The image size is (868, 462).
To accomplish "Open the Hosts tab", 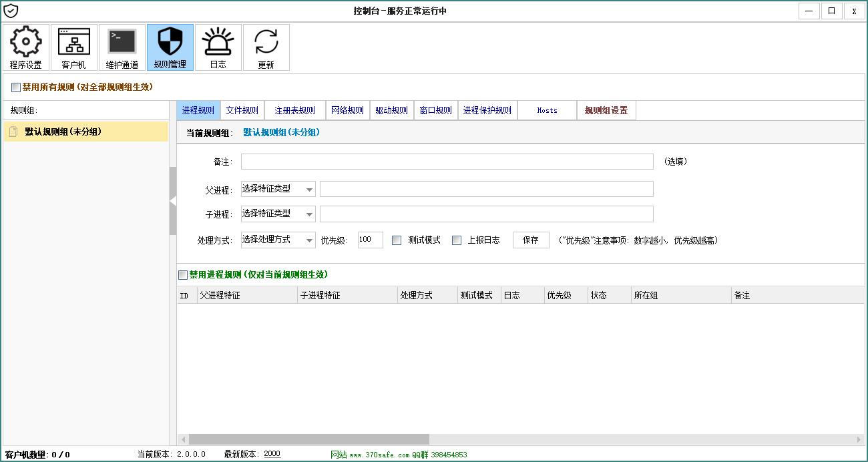I will tap(547, 111).
